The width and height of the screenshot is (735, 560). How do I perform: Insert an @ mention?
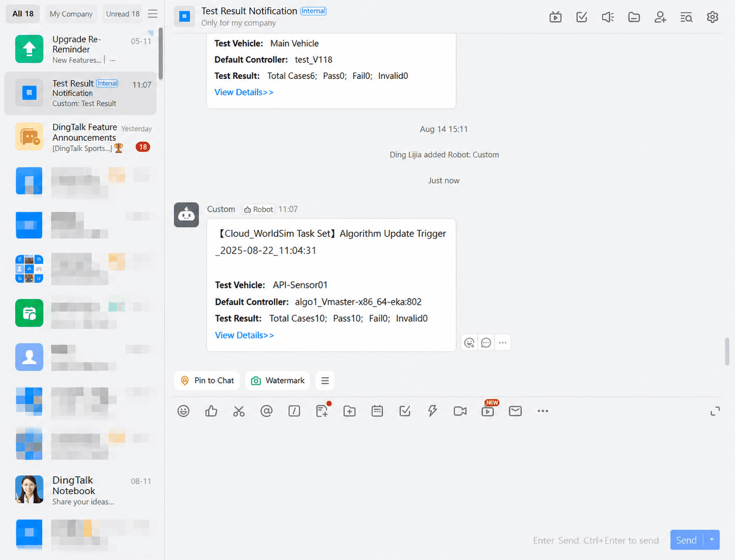(x=266, y=411)
